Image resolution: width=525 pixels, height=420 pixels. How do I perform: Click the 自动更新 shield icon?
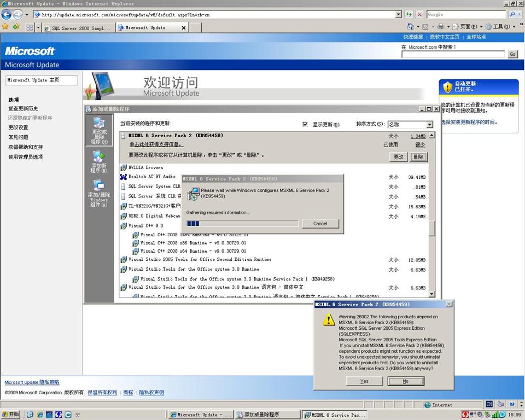pyautogui.click(x=447, y=87)
